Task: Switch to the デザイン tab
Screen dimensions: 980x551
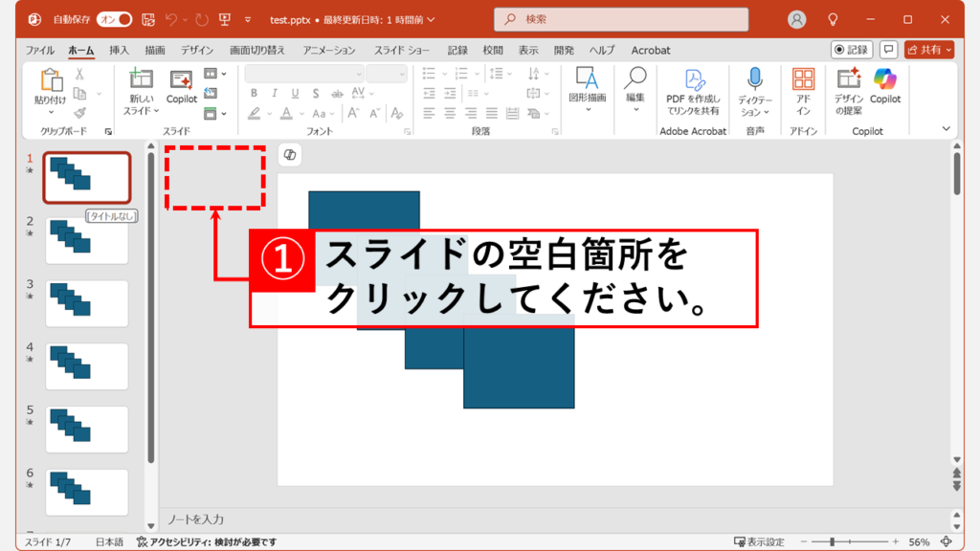Action: [x=197, y=50]
